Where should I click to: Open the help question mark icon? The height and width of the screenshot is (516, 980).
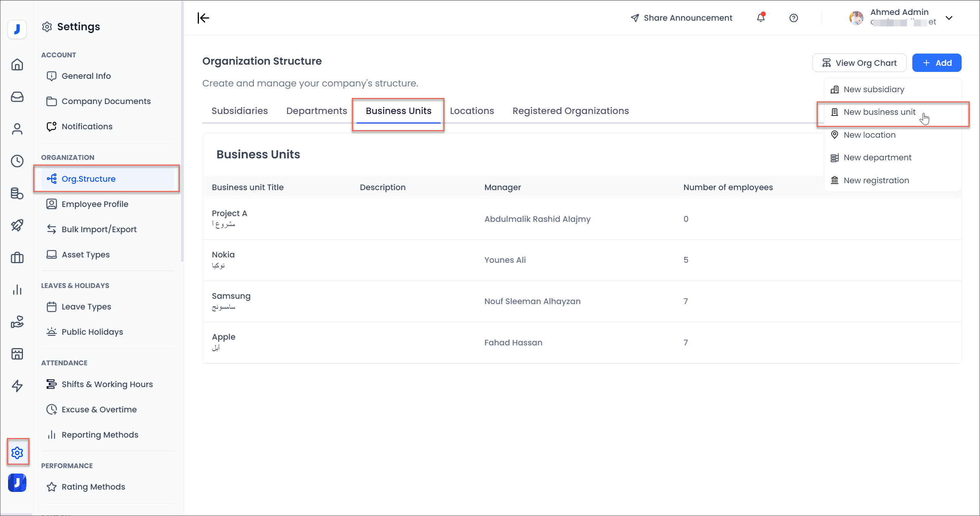coord(793,18)
